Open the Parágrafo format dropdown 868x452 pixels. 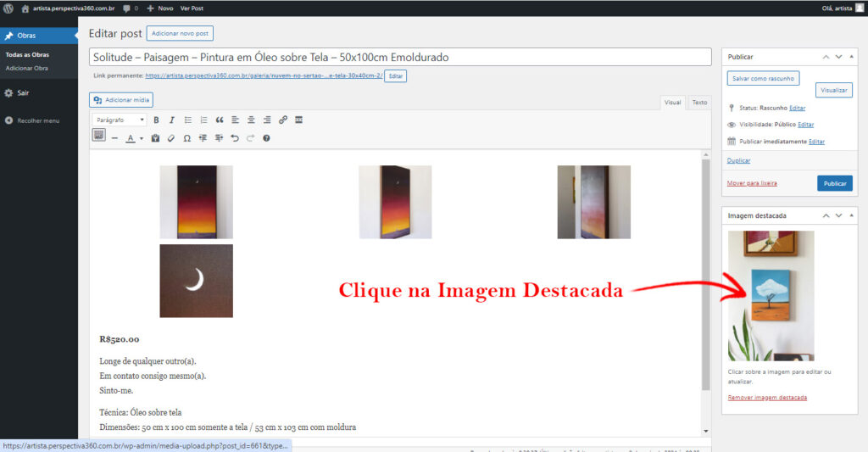click(120, 120)
